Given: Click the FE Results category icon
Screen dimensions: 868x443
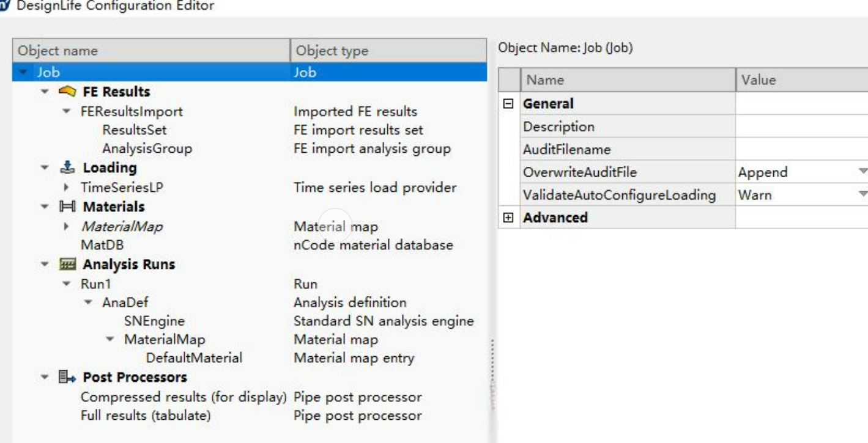Looking at the screenshot, I should click(x=67, y=92).
